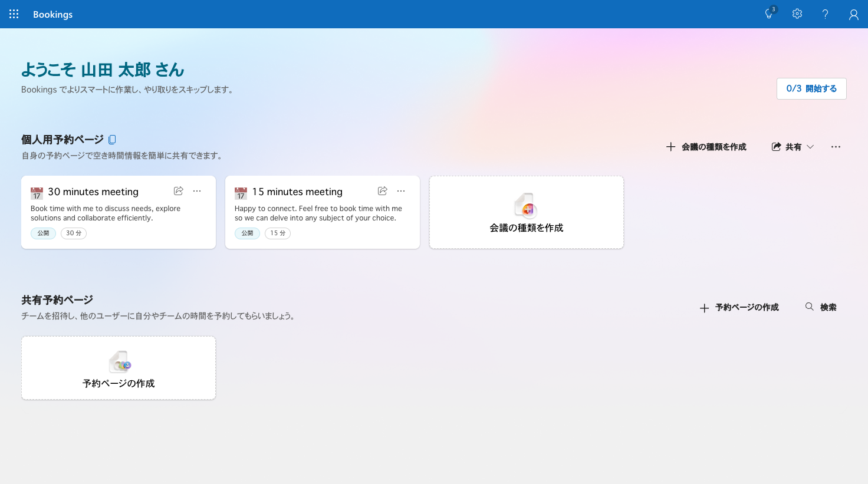Viewport: 868px width, 484px height.
Task: Click the 公開 tag on 15 minutes meeting
Action: pyautogui.click(x=247, y=233)
